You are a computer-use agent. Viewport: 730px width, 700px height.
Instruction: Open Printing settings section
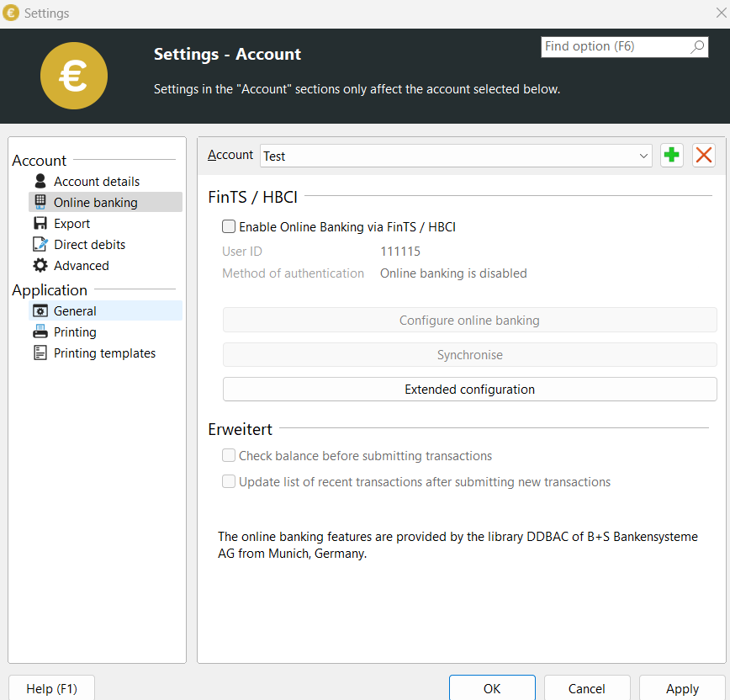(x=106, y=331)
